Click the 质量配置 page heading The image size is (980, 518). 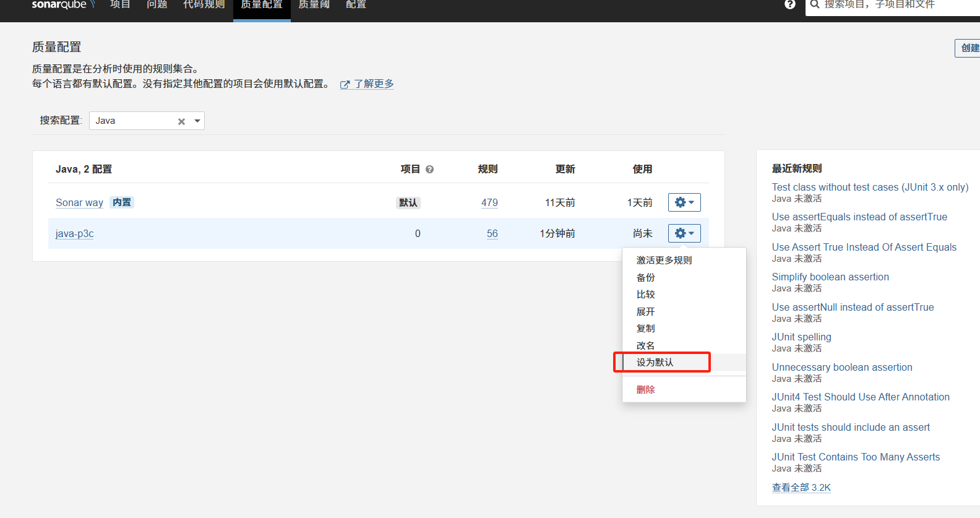click(57, 47)
